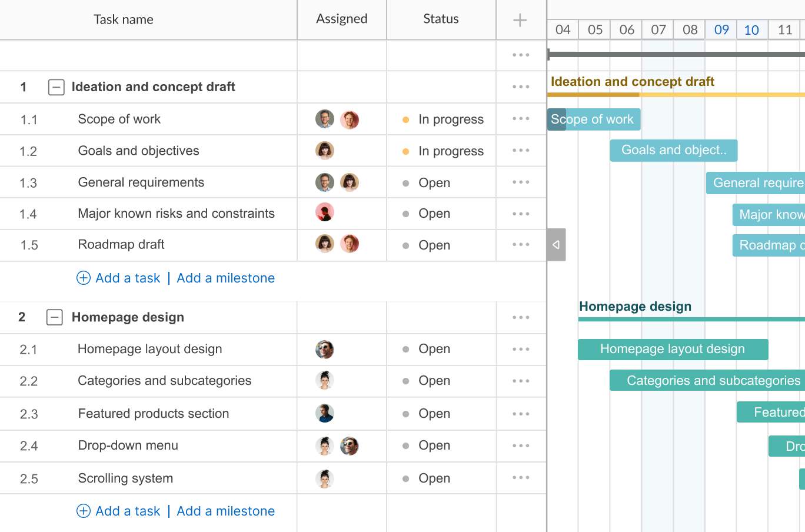Click the add-column plus icon in the header
The image size is (805, 532).
point(520,19)
